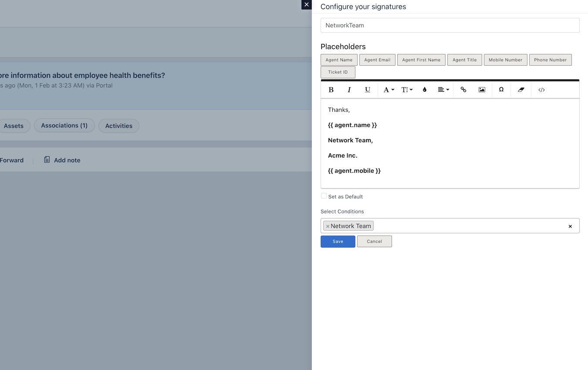Toggle bold formatting in the signature editor

coord(331,90)
